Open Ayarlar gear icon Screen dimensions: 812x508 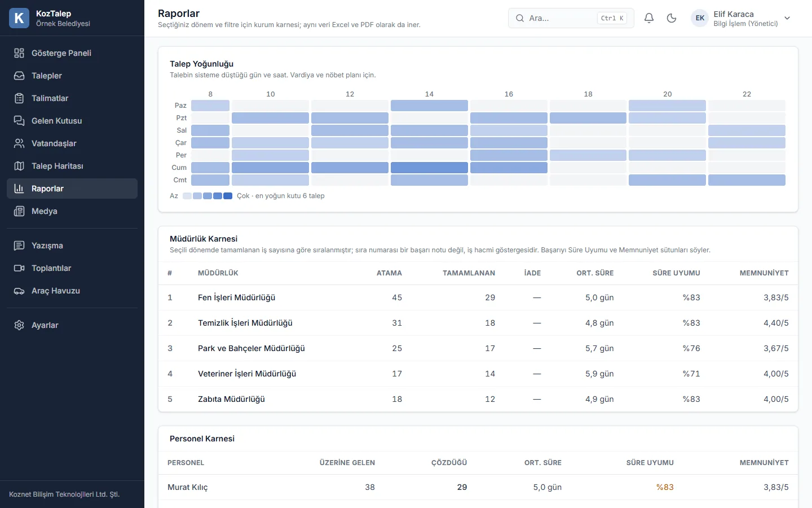click(x=19, y=325)
